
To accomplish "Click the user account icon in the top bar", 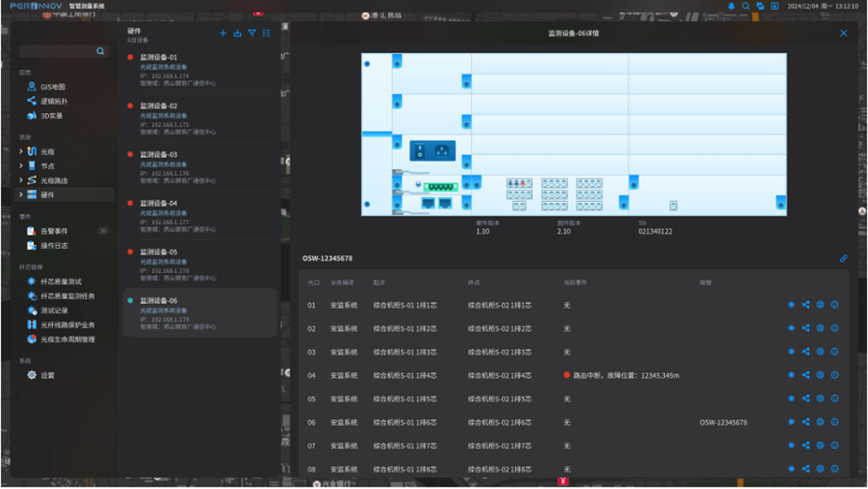I will [774, 6].
